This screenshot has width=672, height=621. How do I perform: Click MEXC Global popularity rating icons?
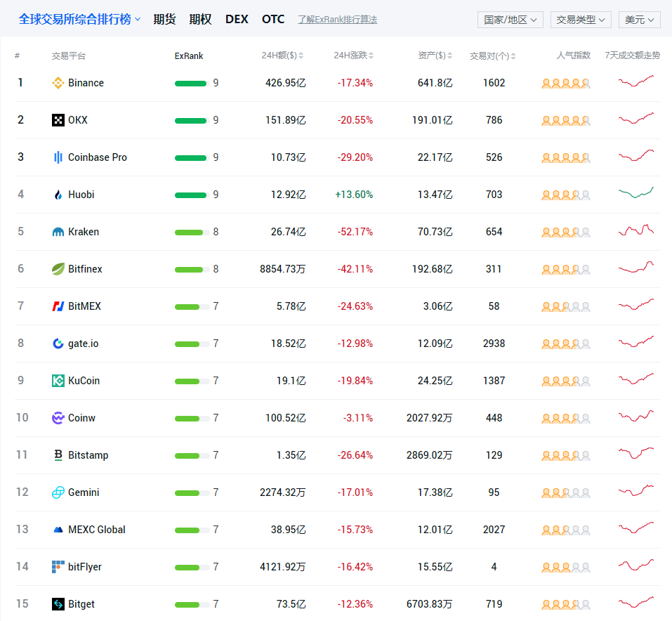pos(566,530)
